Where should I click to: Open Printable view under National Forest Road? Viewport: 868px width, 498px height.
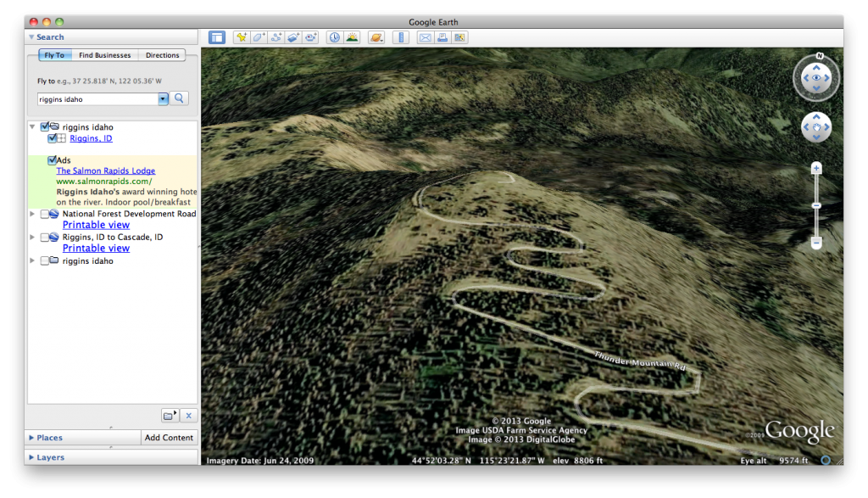[x=97, y=225]
